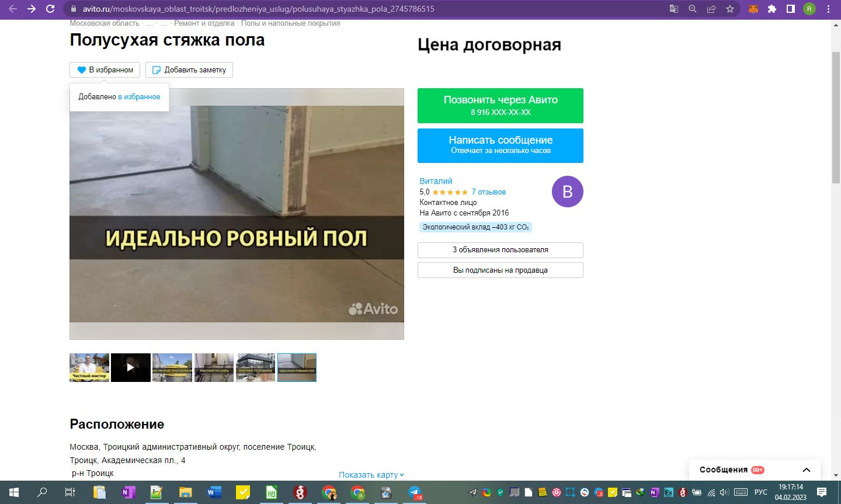Go forward with the browser forward arrow
The height and width of the screenshot is (504, 841).
[32, 9]
